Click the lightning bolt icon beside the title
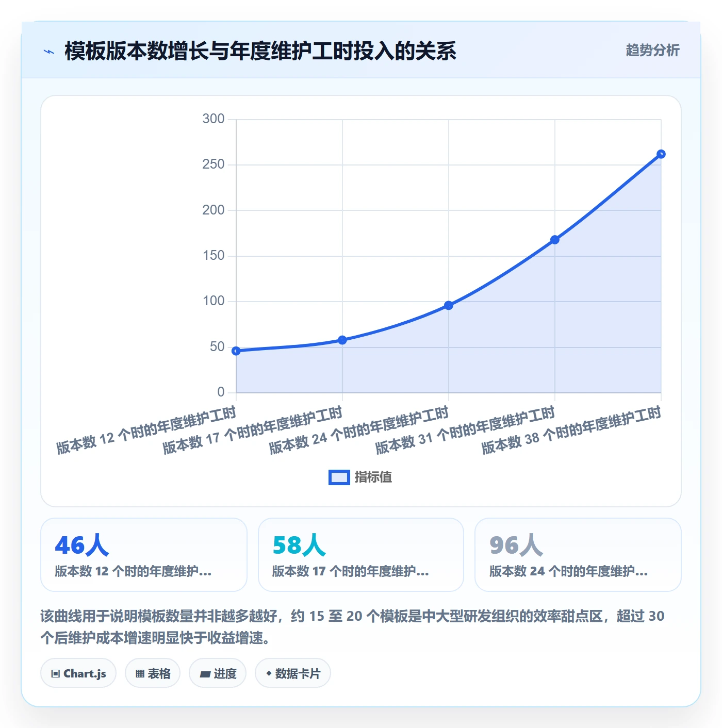722x728 pixels. coord(49,51)
